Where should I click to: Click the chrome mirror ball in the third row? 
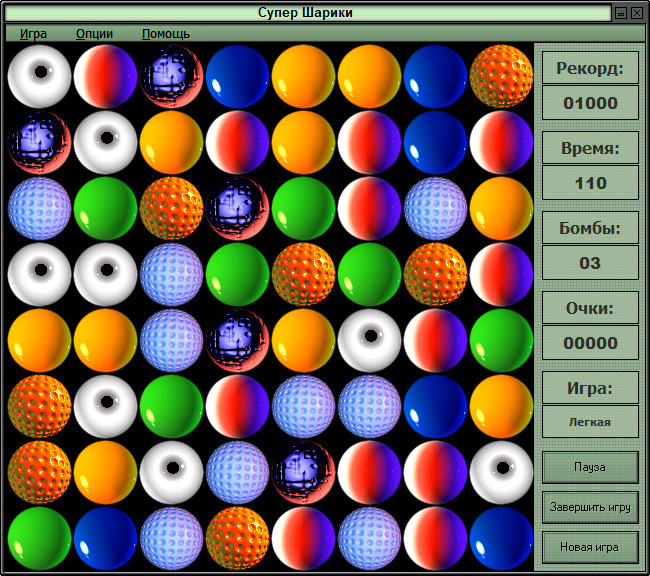238,208
